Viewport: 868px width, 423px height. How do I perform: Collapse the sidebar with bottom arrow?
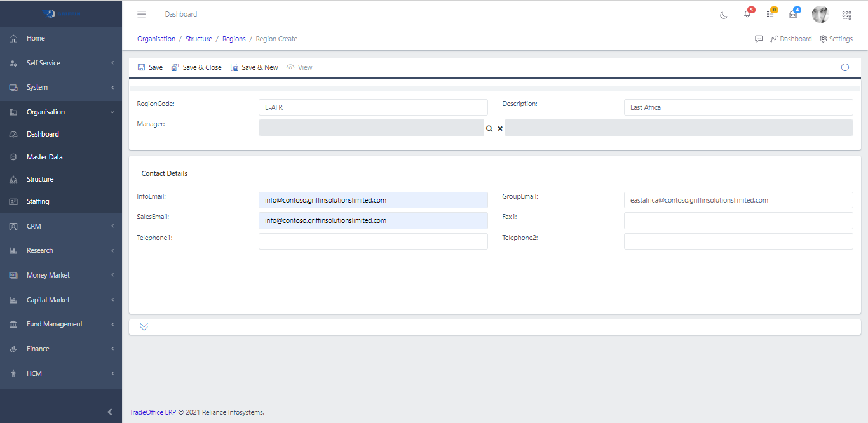pyautogui.click(x=110, y=412)
